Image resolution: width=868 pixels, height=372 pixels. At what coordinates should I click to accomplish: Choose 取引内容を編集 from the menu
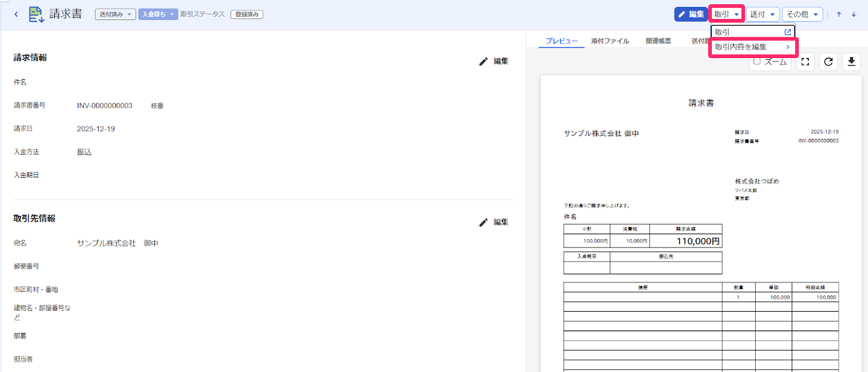pos(753,47)
